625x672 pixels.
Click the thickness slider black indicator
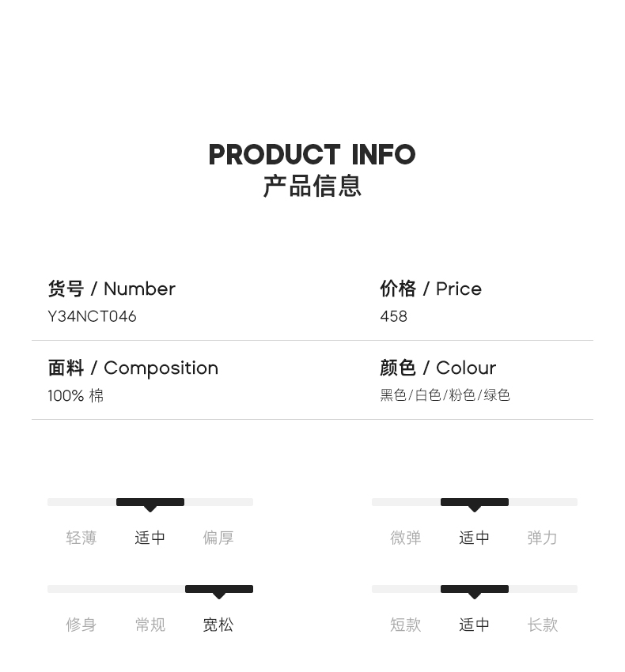[x=150, y=502]
